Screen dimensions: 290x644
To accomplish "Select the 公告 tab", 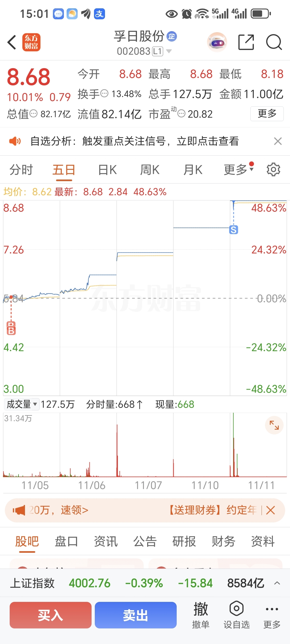I will point(145,541).
